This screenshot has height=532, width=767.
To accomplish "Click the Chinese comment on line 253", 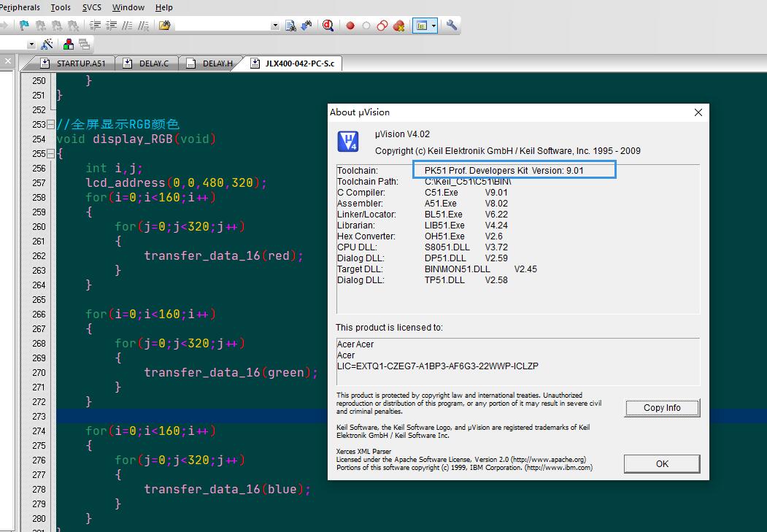I will coord(118,124).
